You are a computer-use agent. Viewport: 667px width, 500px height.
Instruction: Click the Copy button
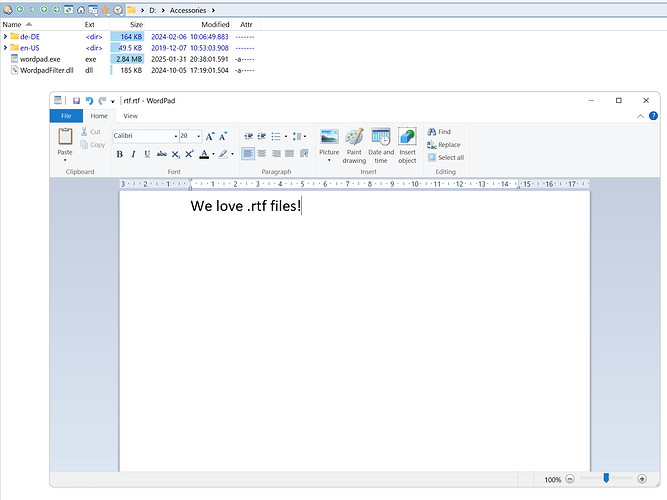92,145
